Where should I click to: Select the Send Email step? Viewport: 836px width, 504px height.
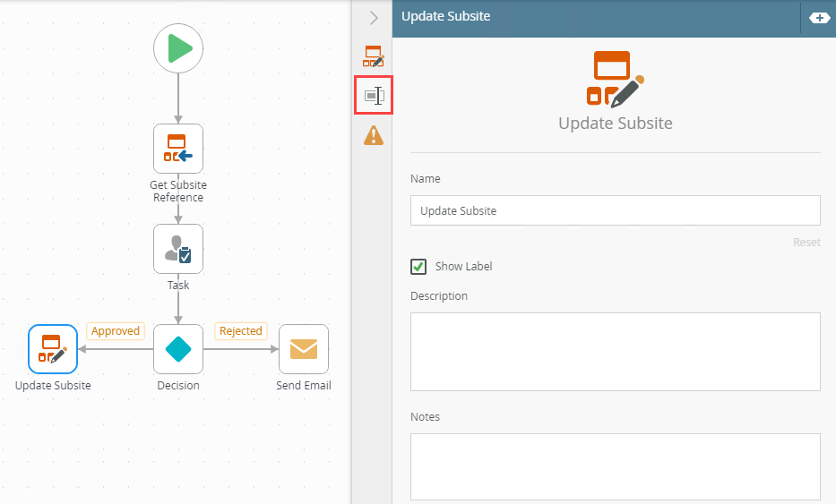click(304, 349)
